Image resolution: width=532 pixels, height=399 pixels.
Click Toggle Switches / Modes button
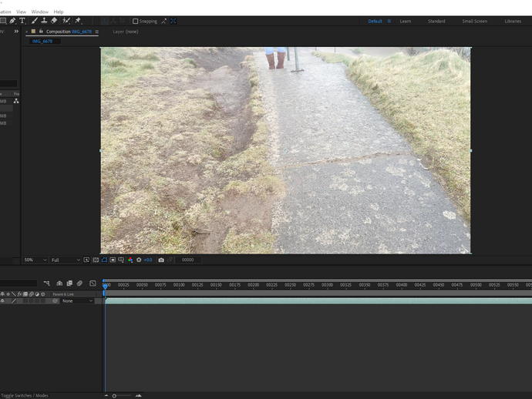tap(25, 396)
